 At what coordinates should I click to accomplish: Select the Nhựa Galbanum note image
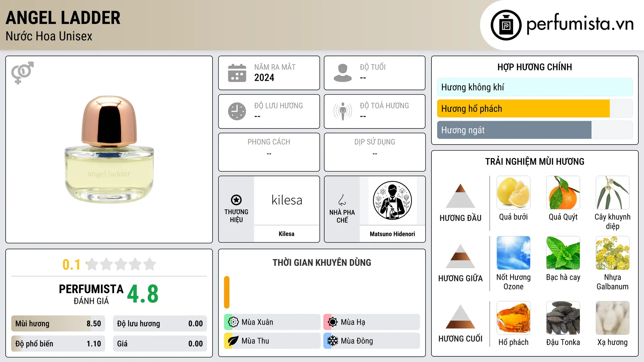(x=613, y=253)
